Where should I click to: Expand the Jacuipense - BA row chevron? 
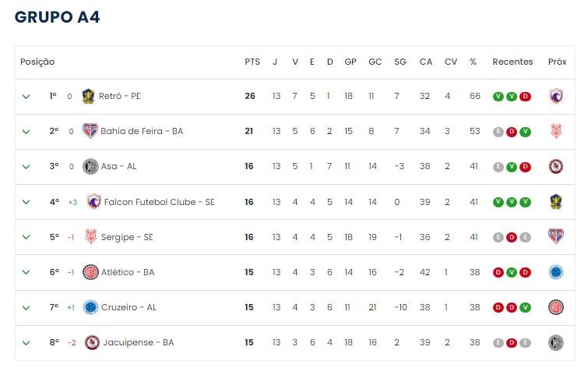point(26,343)
